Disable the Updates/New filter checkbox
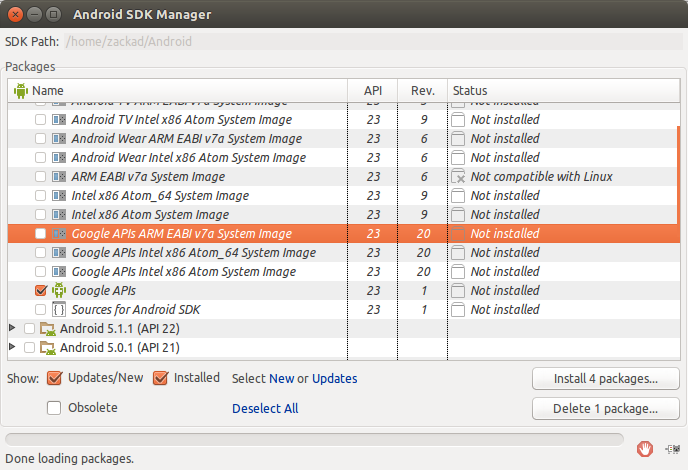The height and width of the screenshot is (470, 688). tap(50, 378)
